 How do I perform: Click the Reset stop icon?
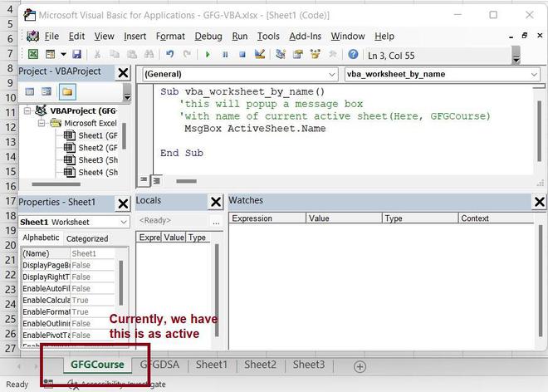click(242, 55)
